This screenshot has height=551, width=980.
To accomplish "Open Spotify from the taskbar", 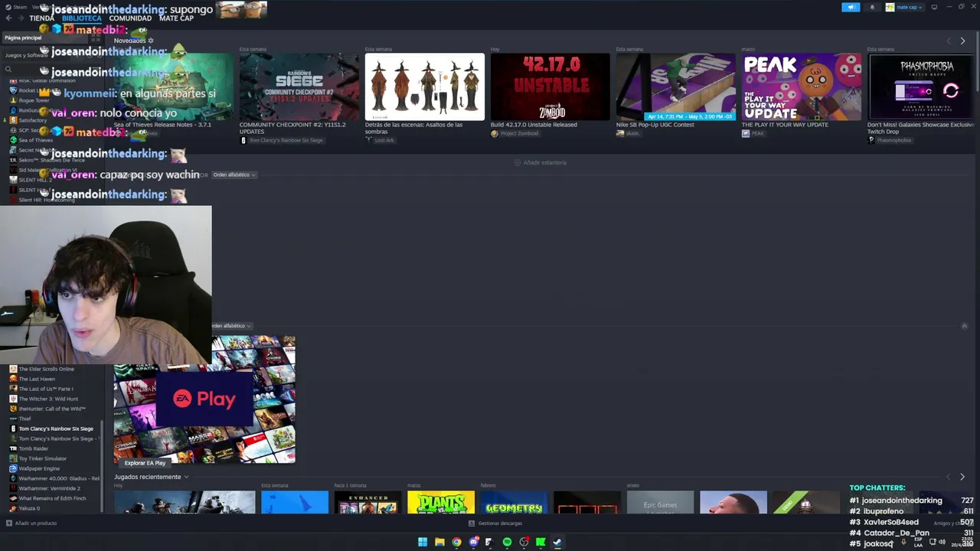I will pos(507,542).
